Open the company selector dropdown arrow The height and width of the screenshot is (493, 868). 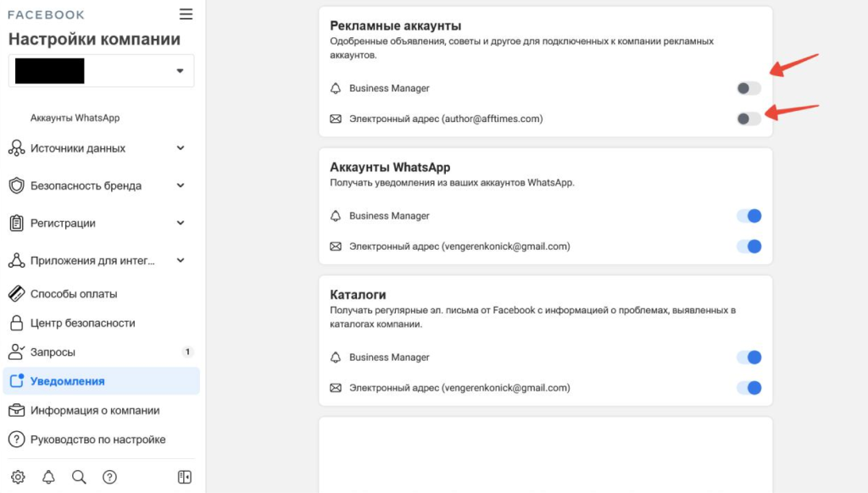click(180, 71)
